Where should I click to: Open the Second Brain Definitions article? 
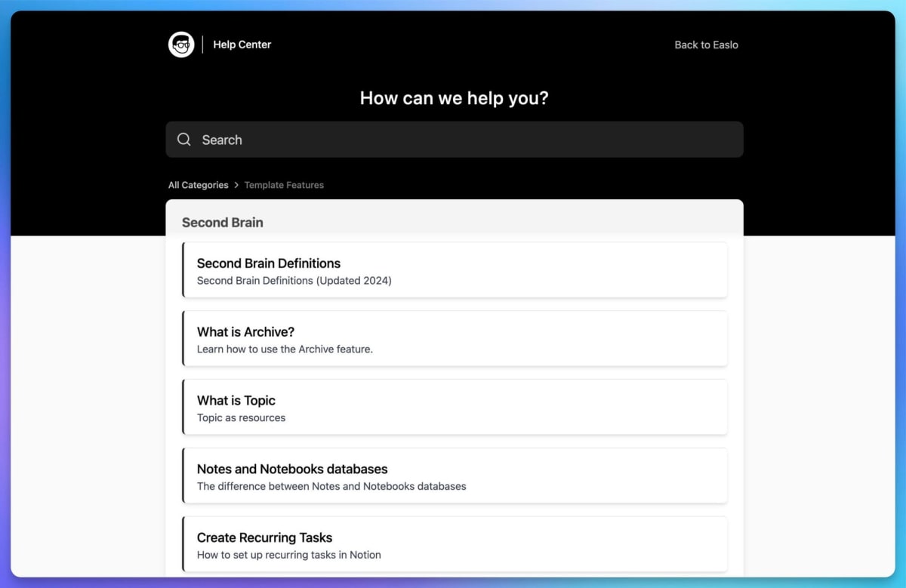point(269,263)
